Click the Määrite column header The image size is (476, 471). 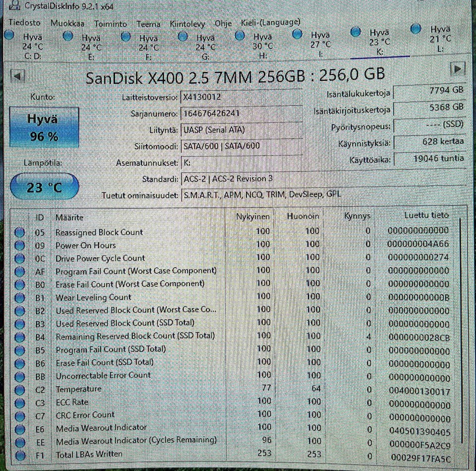(x=69, y=217)
